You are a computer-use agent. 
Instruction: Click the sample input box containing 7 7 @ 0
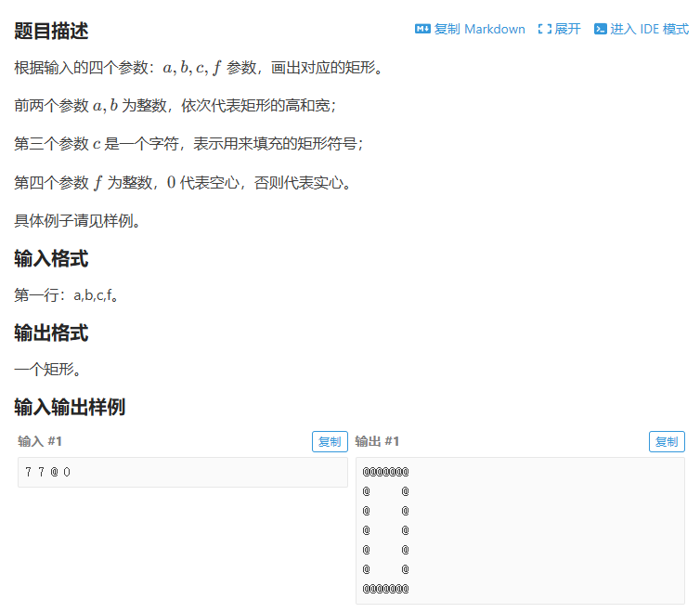[182, 472]
